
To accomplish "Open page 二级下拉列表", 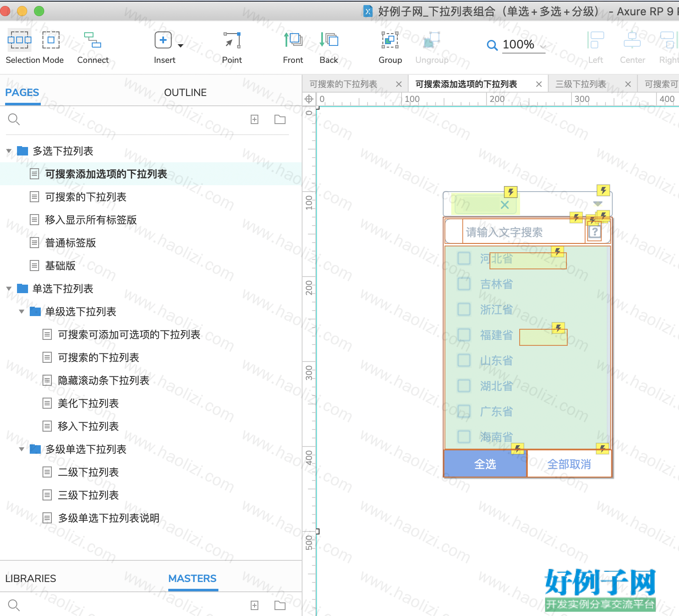I will (x=88, y=472).
